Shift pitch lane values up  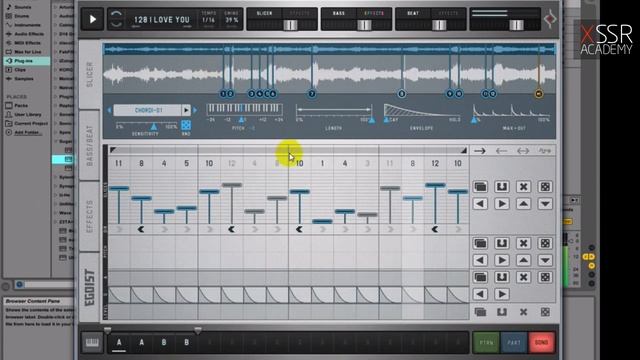(x=523, y=260)
